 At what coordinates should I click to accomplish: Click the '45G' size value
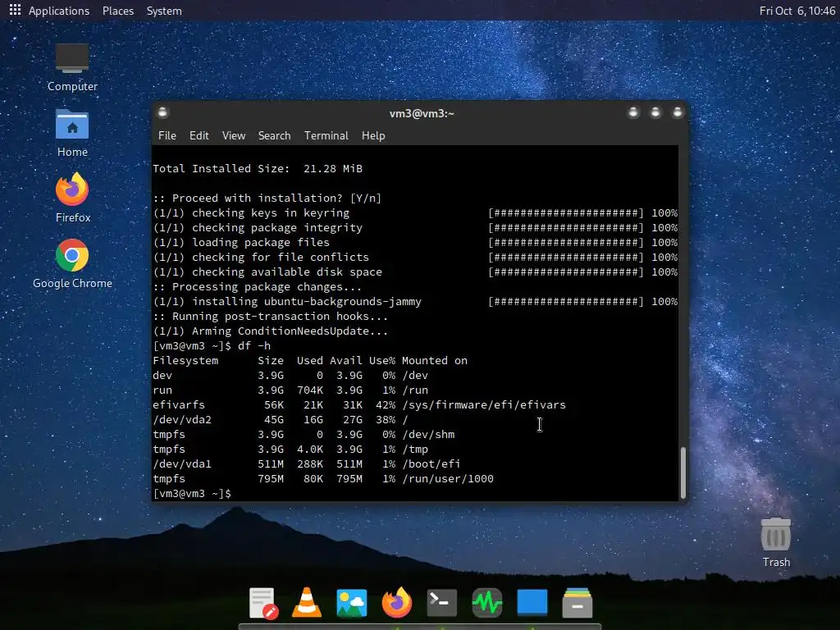[274, 420]
